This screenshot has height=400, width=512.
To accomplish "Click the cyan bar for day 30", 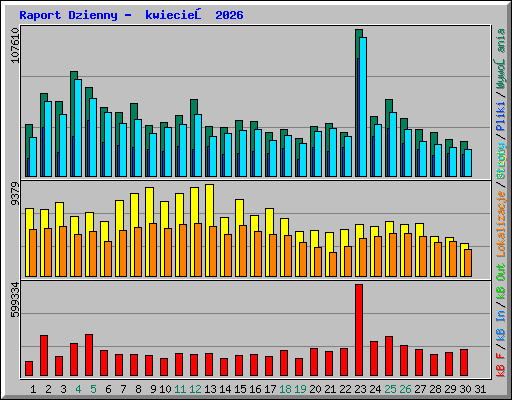I will coord(468,163).
